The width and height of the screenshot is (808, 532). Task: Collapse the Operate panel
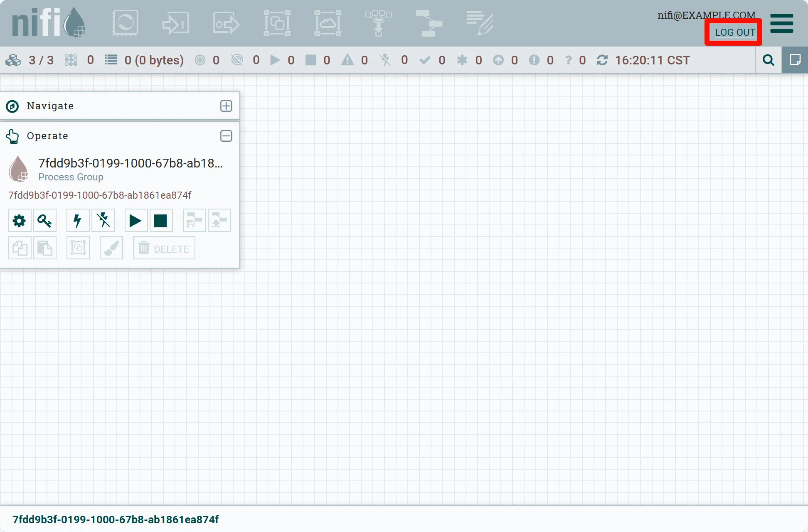coord(226,136)
